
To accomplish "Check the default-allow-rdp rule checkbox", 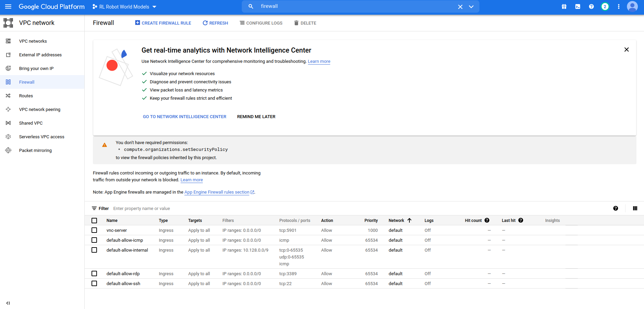I will pyautogui.click(x=94, y=273).
